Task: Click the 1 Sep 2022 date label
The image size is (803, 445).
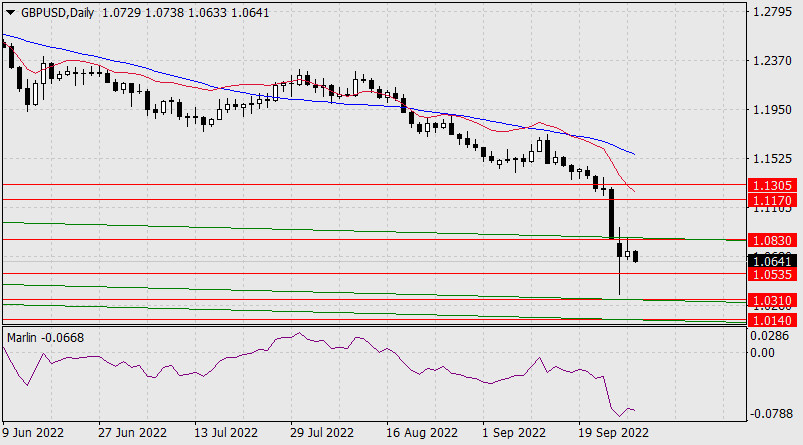Action: click(514, 433)
